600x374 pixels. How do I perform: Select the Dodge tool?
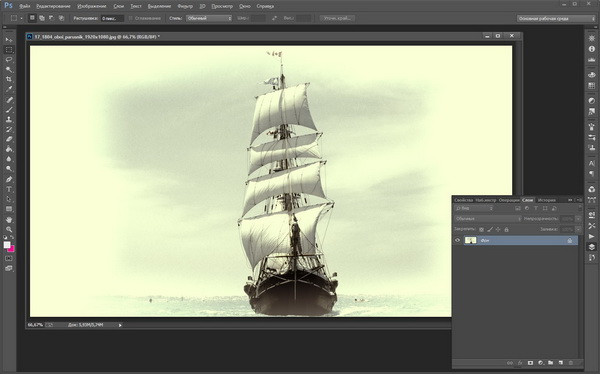pos(9,169)
